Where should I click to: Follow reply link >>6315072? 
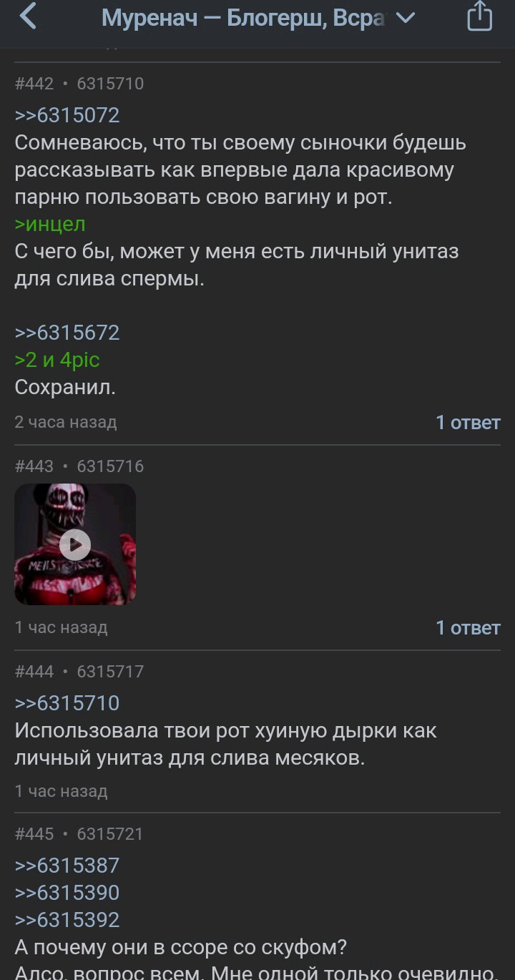point(67,115)
